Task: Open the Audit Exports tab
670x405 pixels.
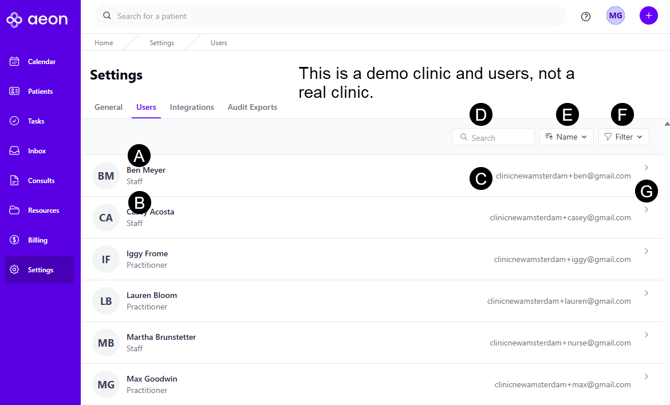Action: click(252, 107)
